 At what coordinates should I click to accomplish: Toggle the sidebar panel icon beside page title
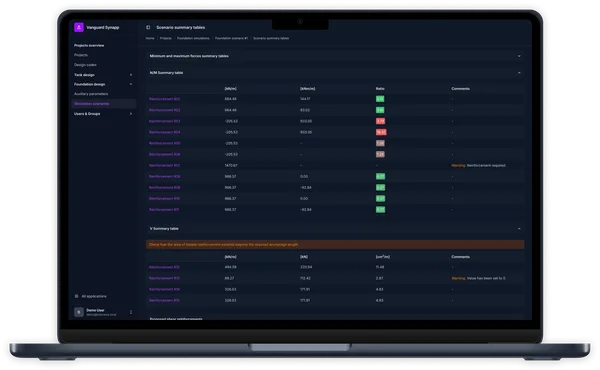[x=148, y=27]
